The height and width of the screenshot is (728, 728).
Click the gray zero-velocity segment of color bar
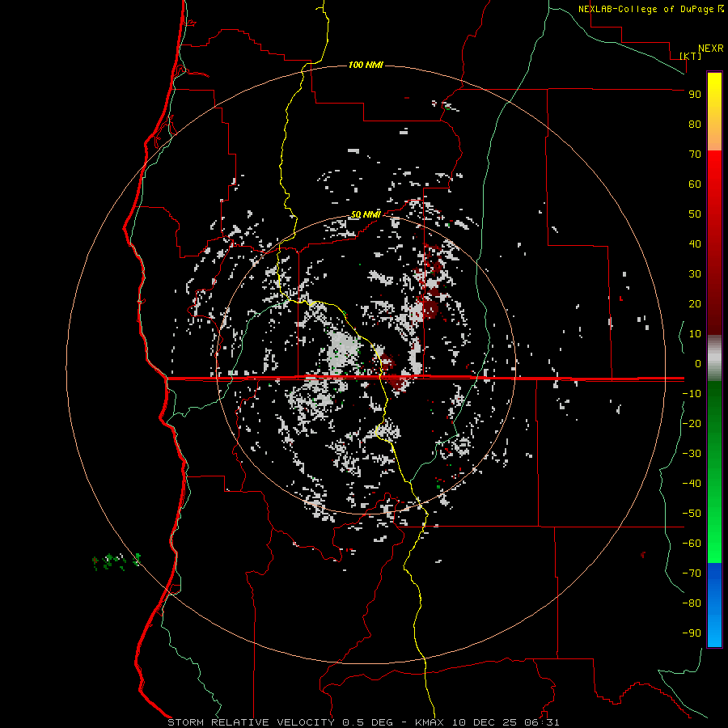coord(714,358)
